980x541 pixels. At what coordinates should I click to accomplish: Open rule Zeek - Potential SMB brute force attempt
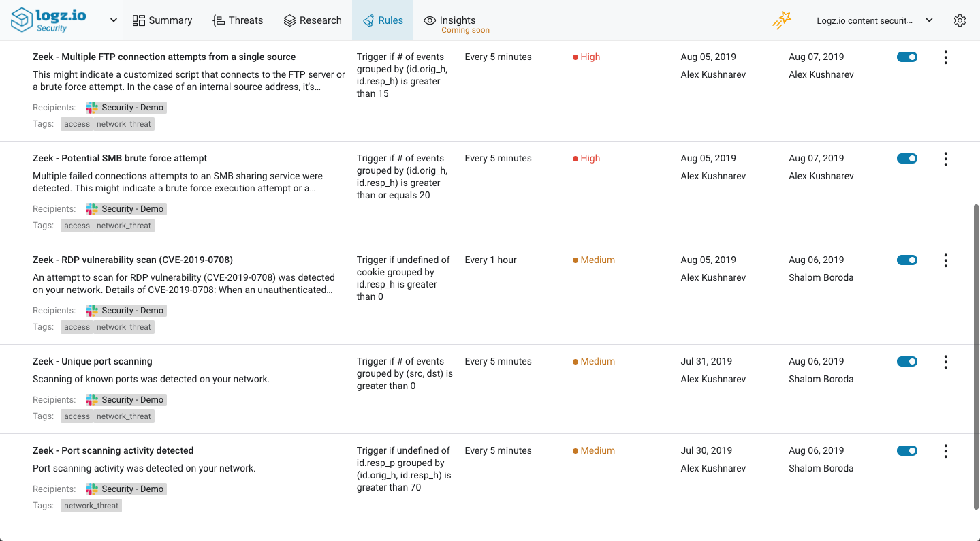click(120, 158)
